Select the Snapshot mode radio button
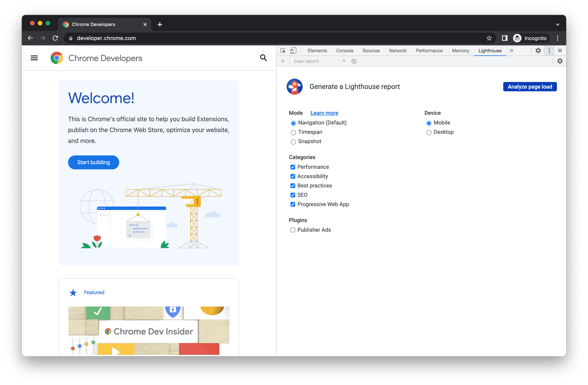 pyautogui.click(x=293, y=141)
